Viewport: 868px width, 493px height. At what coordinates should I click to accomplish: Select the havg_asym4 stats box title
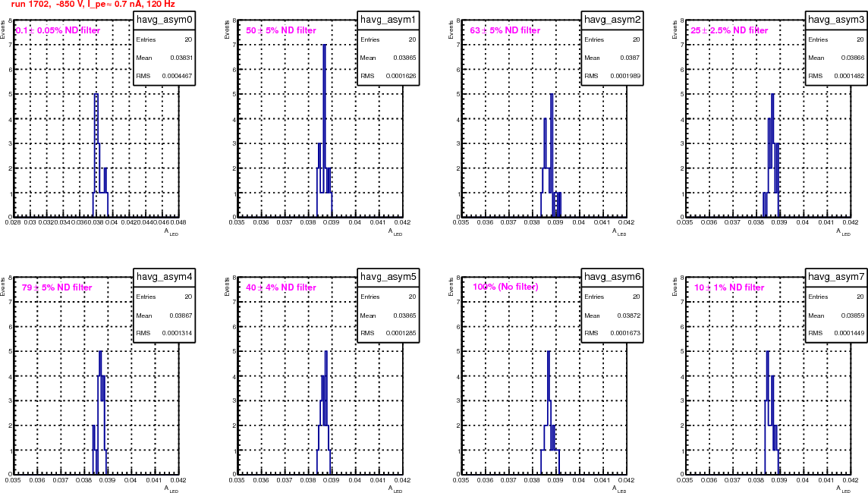165,277
